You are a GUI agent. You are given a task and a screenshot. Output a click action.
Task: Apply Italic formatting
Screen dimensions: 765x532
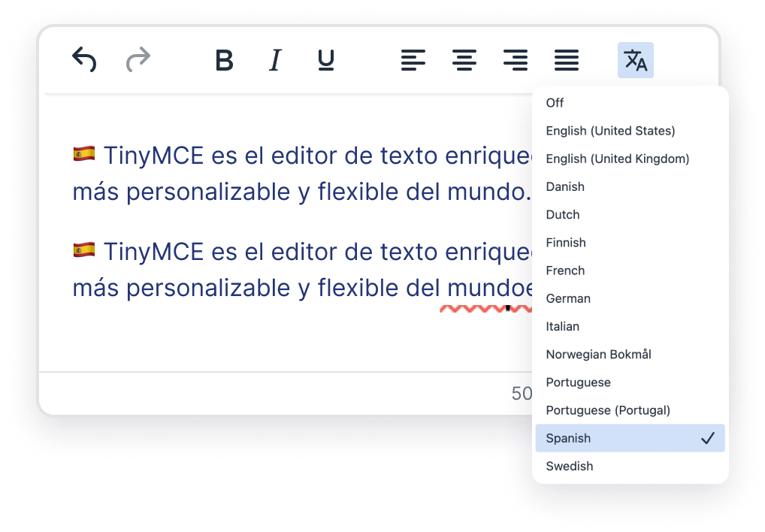click(x=274, y=61)
